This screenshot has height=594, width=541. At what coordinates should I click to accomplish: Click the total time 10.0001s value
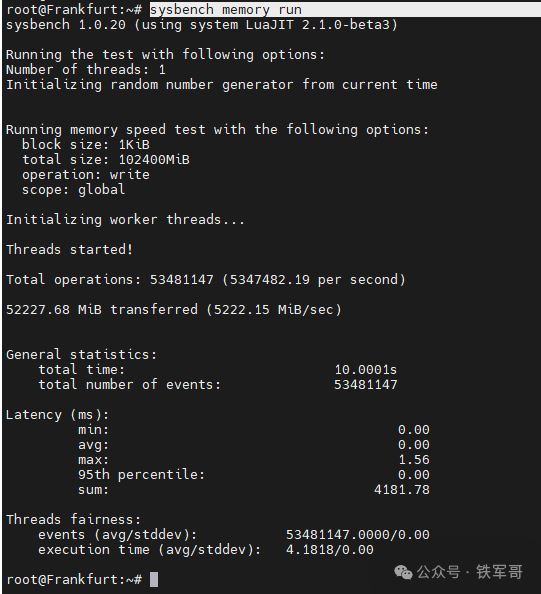(366, 369)
